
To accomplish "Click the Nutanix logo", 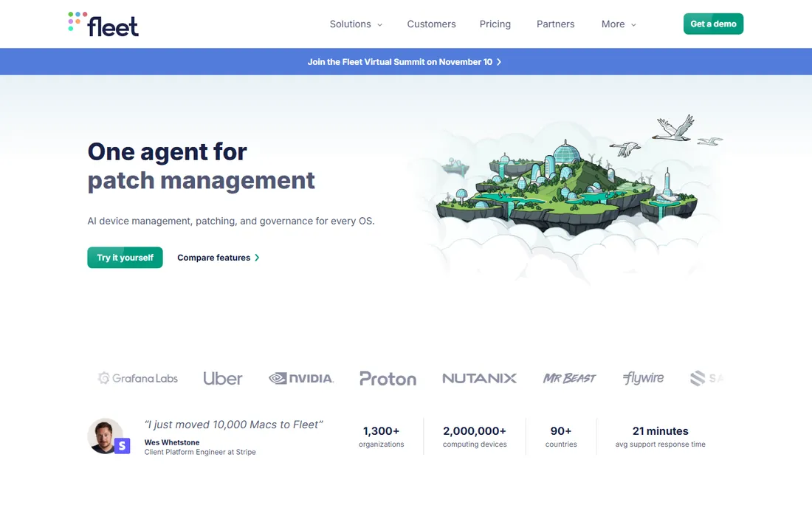I will coord(480,379).
